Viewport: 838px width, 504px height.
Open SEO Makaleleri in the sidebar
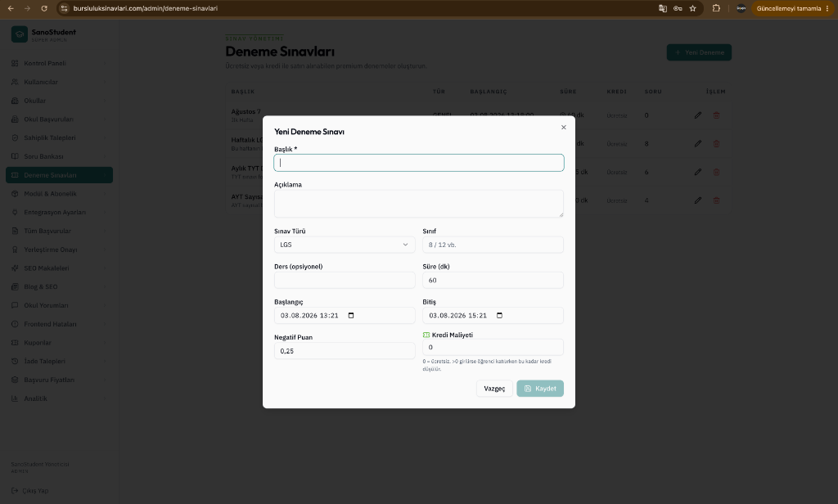tap(59, 268)
